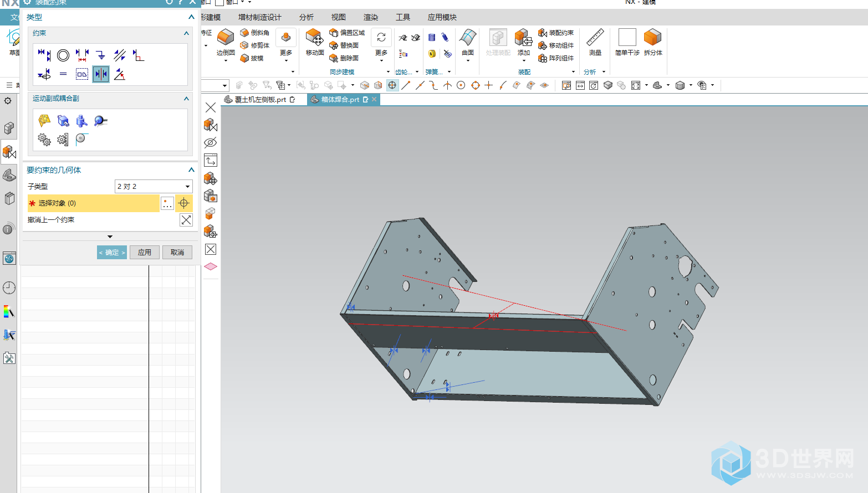Image resolution: width=868 pixels, height=493 pixels.
Task: Toggle the quadrant point snap option
Action: tap(475, 85)
